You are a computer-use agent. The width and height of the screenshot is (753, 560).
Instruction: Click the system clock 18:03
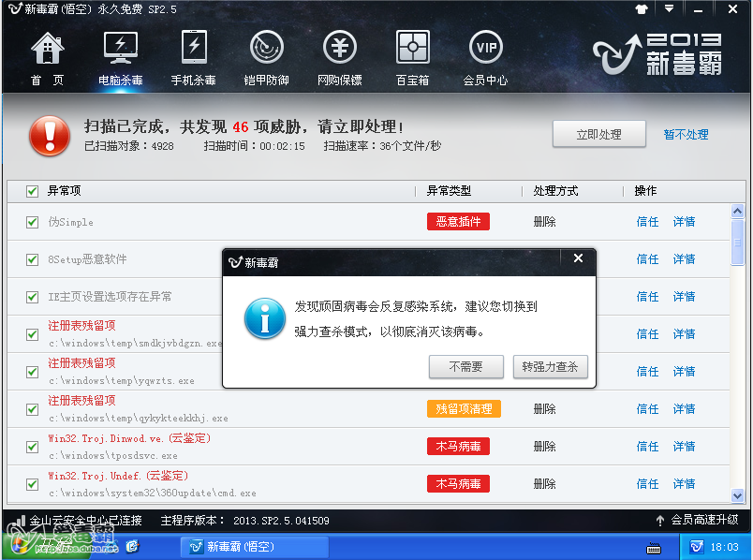click(724, 547)
